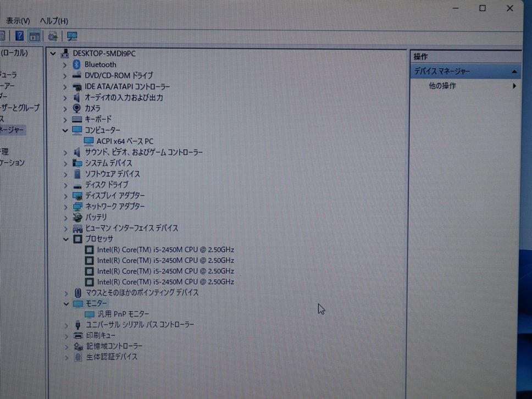
Task: Minimize the window
Action: click(x=456, y=8)
